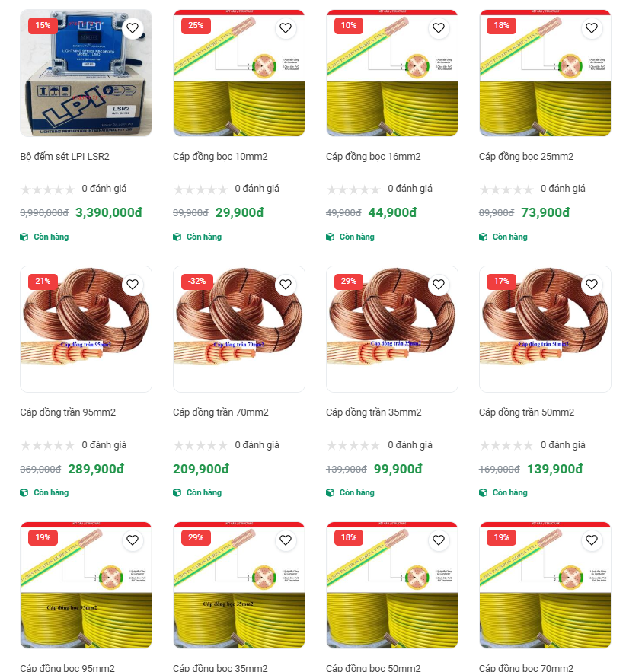This screenshot has height=672, width=642.
Task: Click heart icon on Cáp đồng bọc 10mm2
Action: click(x=286, y=28)
